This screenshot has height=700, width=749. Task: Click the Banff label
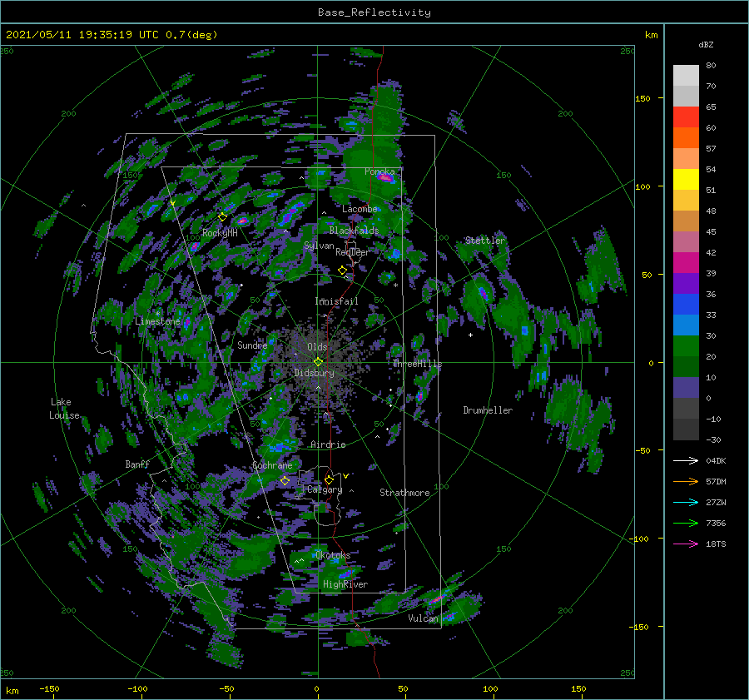137,464
